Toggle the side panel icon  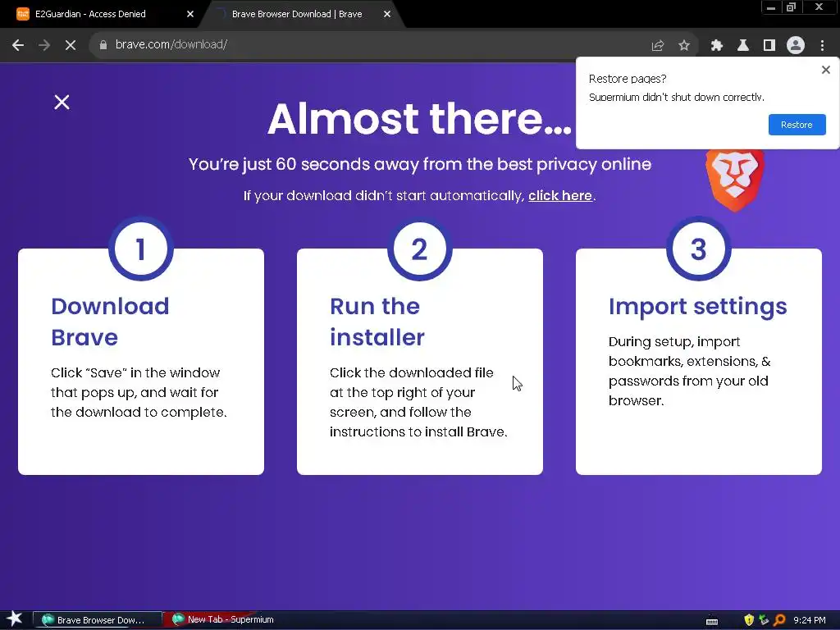pyautogui.click(x=769, y=46)
